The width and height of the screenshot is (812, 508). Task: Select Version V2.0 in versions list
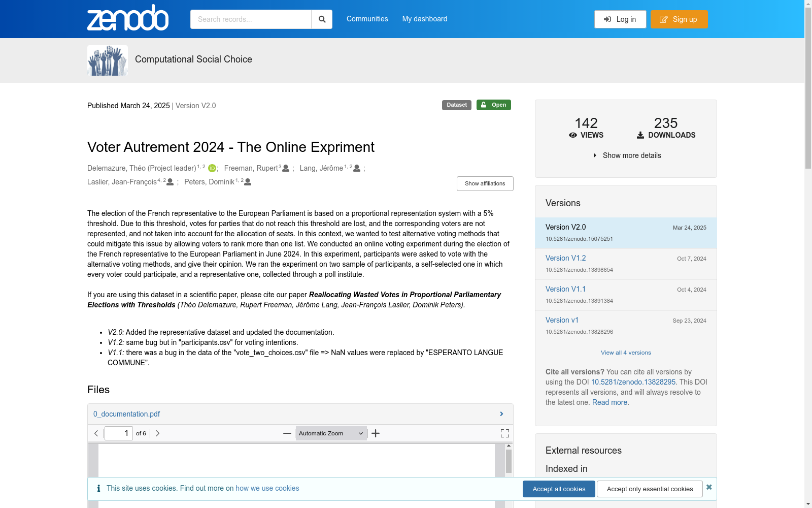[626, 233]
